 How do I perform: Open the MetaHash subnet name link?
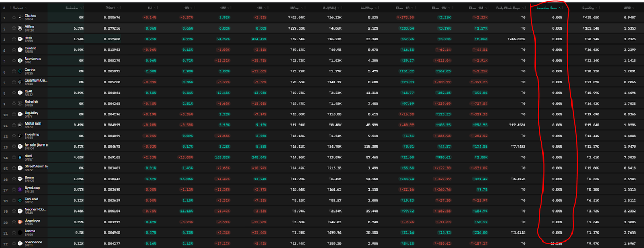pos(33,123)
